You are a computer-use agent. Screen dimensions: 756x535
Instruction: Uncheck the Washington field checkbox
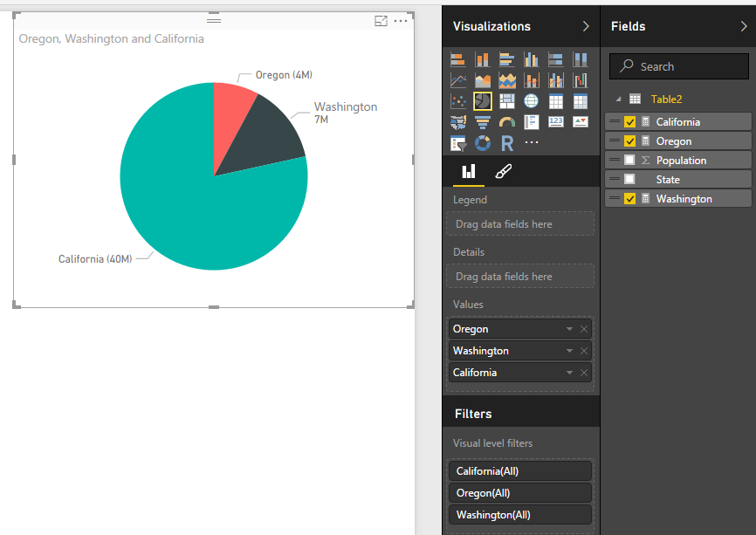pyautogui.click(x=629, y=199)
